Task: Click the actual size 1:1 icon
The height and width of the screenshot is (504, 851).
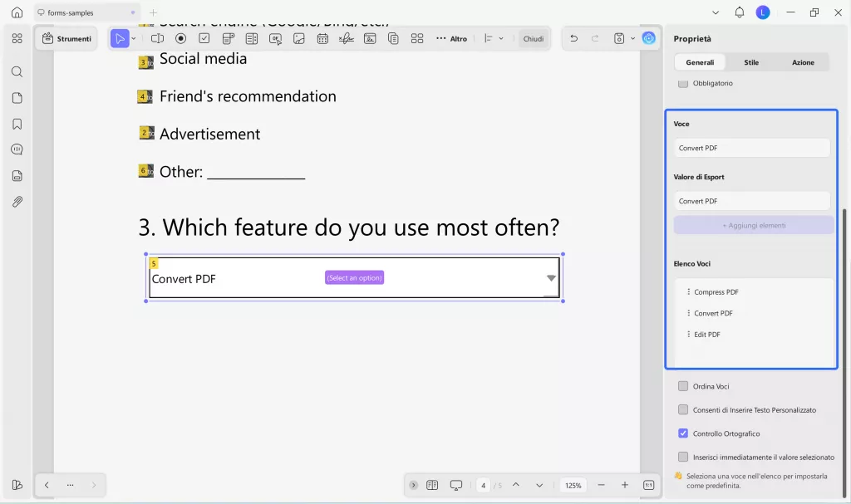Action: pyautogui.click(x=648, y=485)
